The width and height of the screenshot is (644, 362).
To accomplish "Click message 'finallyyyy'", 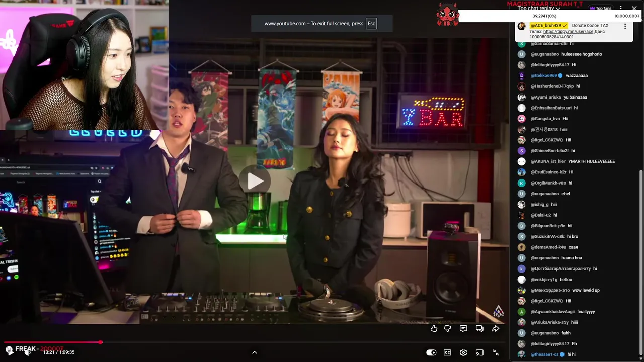I will tap(586, 312).
